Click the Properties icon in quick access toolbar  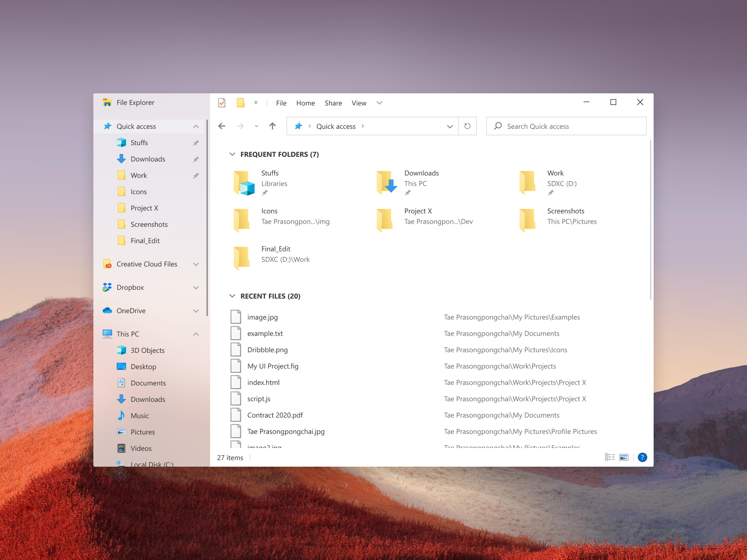(x=222, y=103)
